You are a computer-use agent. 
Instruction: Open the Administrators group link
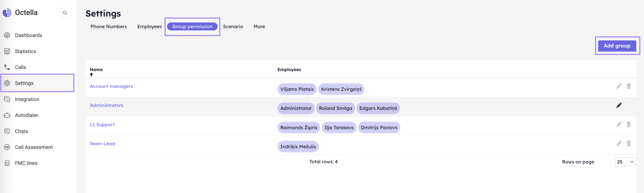click(107, 105)
